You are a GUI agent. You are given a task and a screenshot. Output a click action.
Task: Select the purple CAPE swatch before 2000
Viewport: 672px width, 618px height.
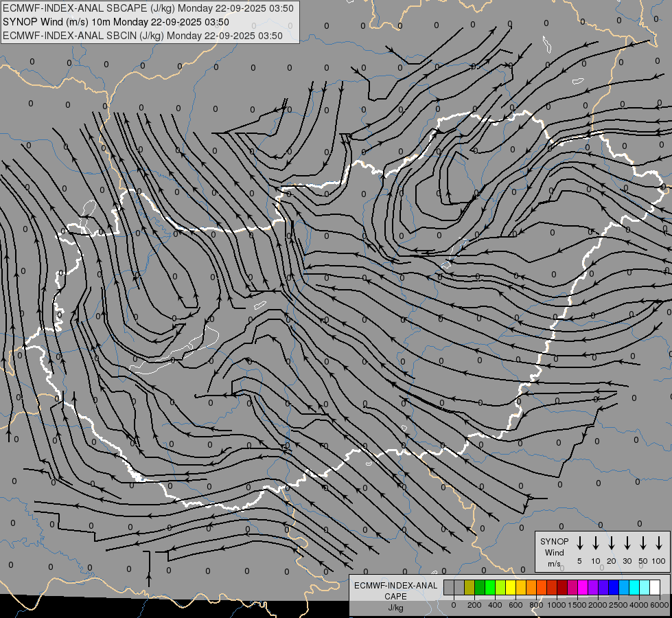pos(592,587)
